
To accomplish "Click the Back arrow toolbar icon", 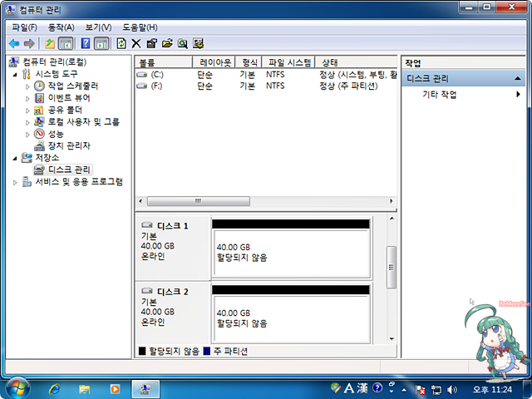I will point(14,43).
